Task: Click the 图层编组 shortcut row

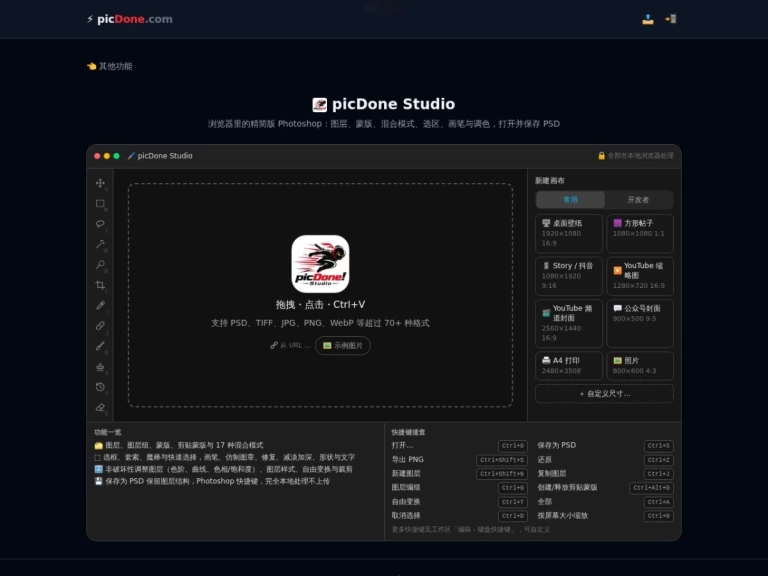Action: click(x=459, y=487)
